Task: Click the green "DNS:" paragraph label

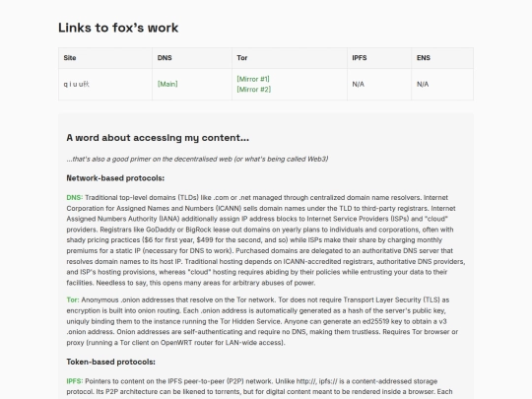Action: point(75,197)
